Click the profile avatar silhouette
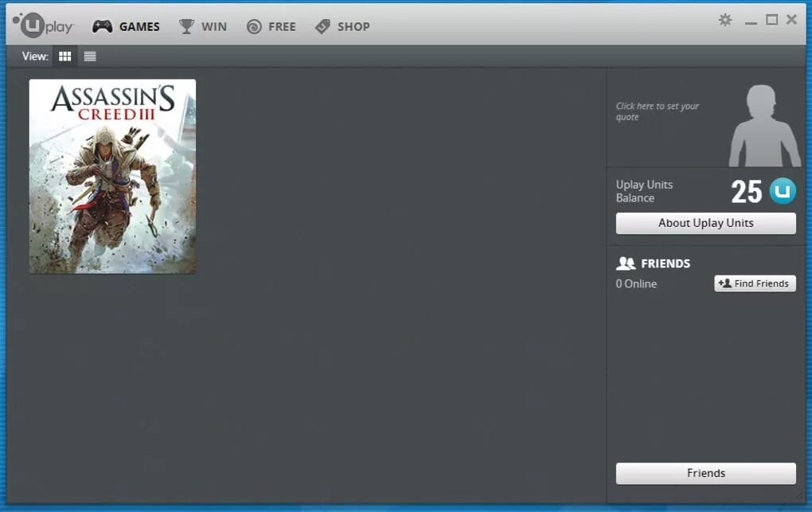The width and height of the screenshot is (812, 512). (764, 125)
